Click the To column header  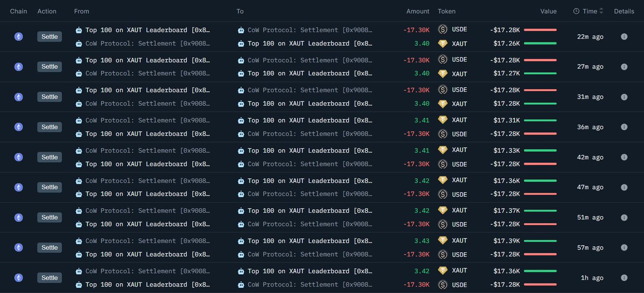coord(240,11)
